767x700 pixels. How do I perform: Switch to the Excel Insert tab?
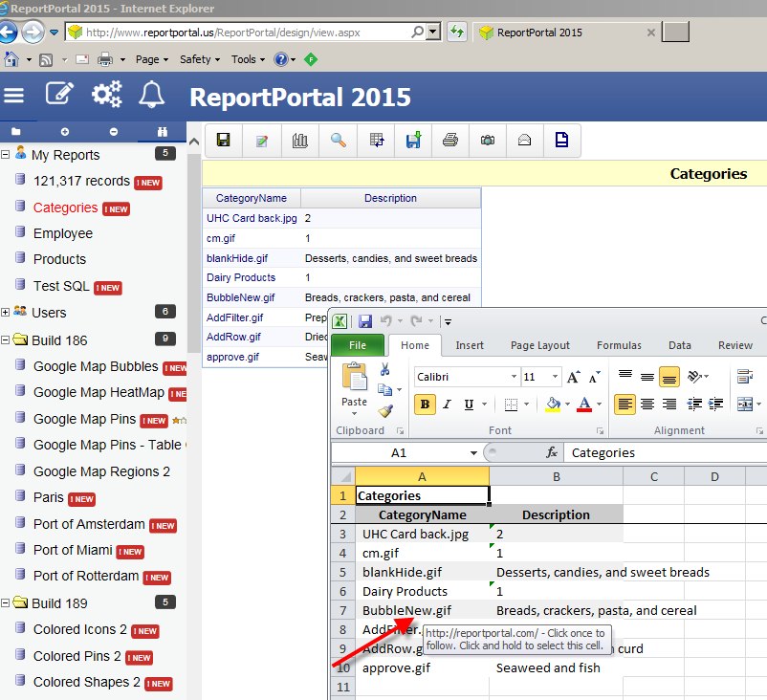(470, 345)
